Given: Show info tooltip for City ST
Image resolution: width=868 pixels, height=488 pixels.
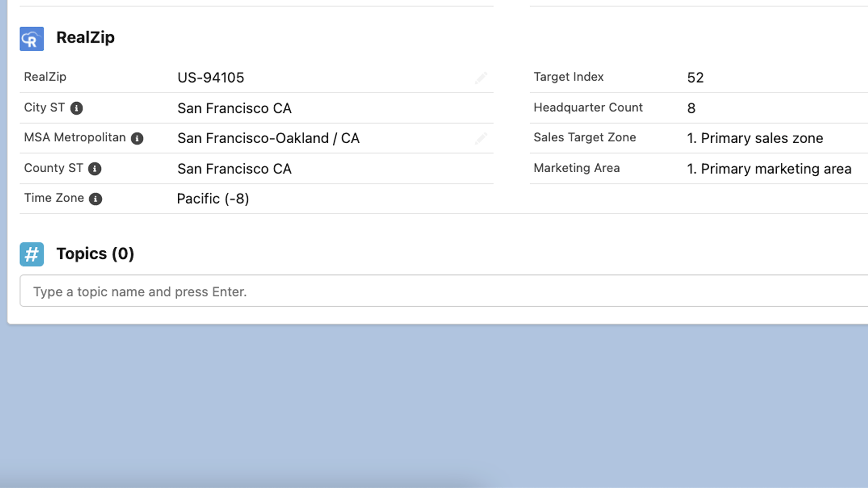Looking at the screenshot, I should pyautogui.click(x=76, y=108).
